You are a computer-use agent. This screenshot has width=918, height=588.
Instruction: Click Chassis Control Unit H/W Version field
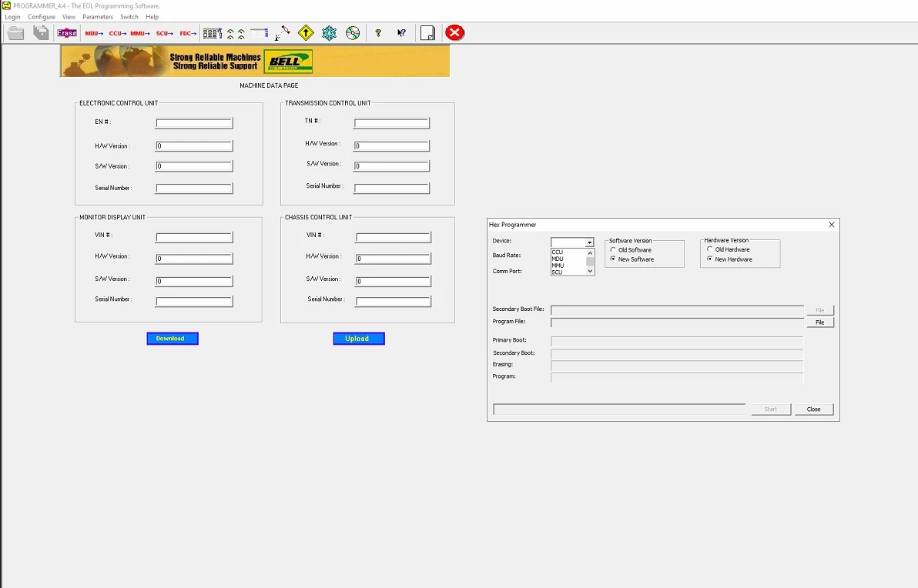coord(394,259)
